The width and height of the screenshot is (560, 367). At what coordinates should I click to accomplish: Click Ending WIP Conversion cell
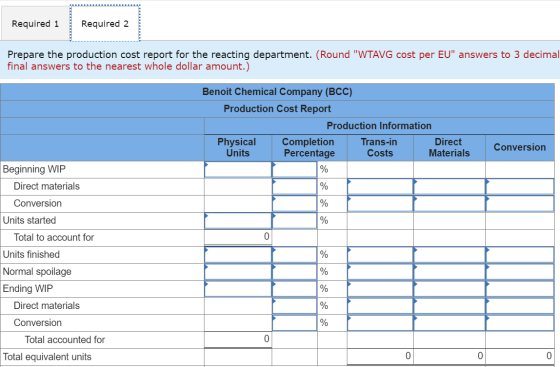pos(520,289)
